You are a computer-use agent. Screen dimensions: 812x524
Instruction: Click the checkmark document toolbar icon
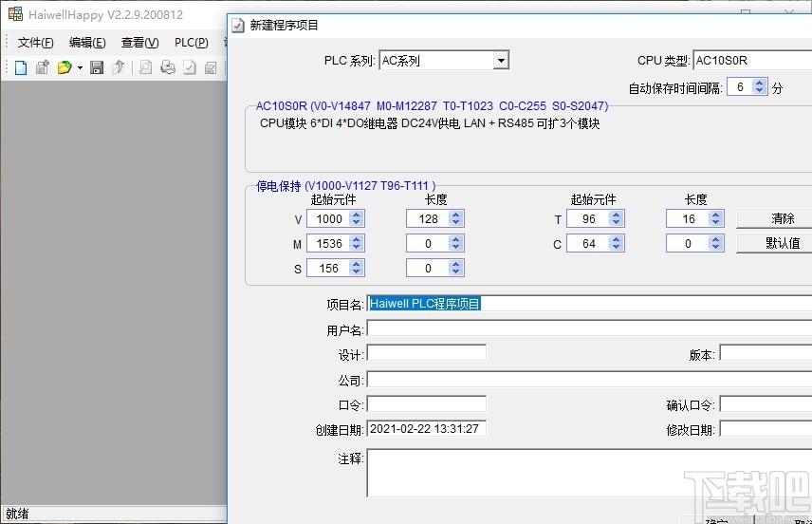pos(190,67)
